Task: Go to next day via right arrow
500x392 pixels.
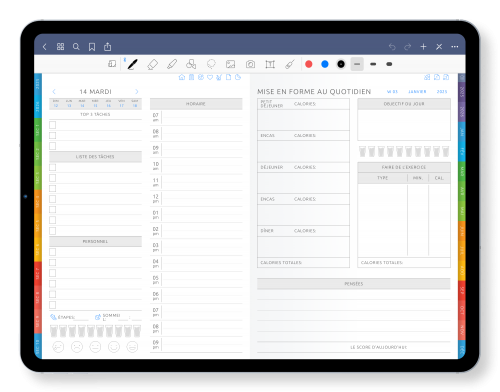Action: coord(137,91)
